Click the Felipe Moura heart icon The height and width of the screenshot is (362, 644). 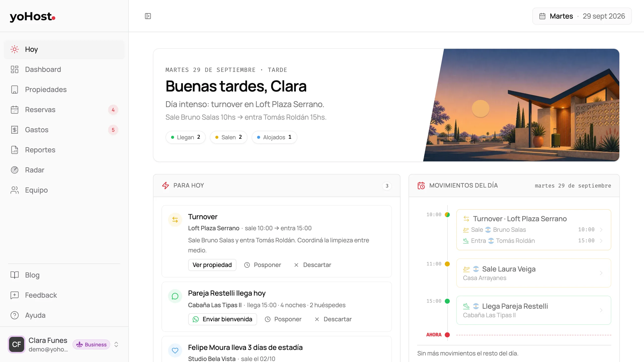175,350
